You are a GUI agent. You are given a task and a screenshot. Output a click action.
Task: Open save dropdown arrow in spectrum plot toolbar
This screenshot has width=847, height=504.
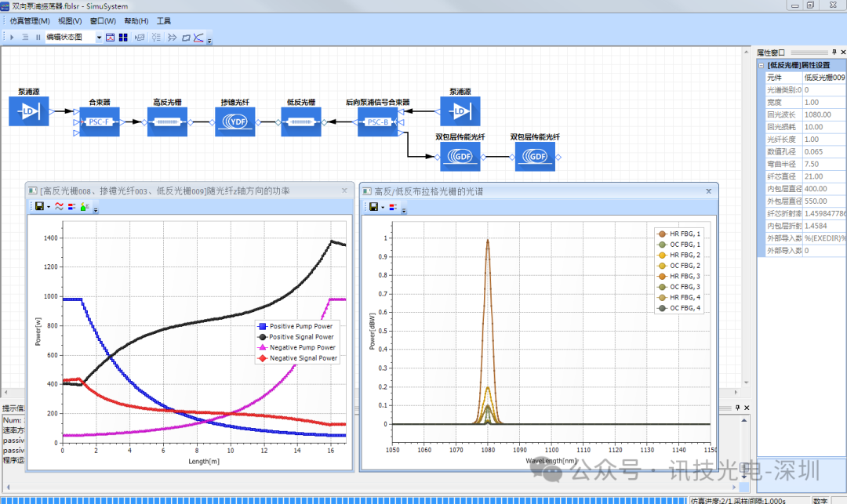point(383,208)
